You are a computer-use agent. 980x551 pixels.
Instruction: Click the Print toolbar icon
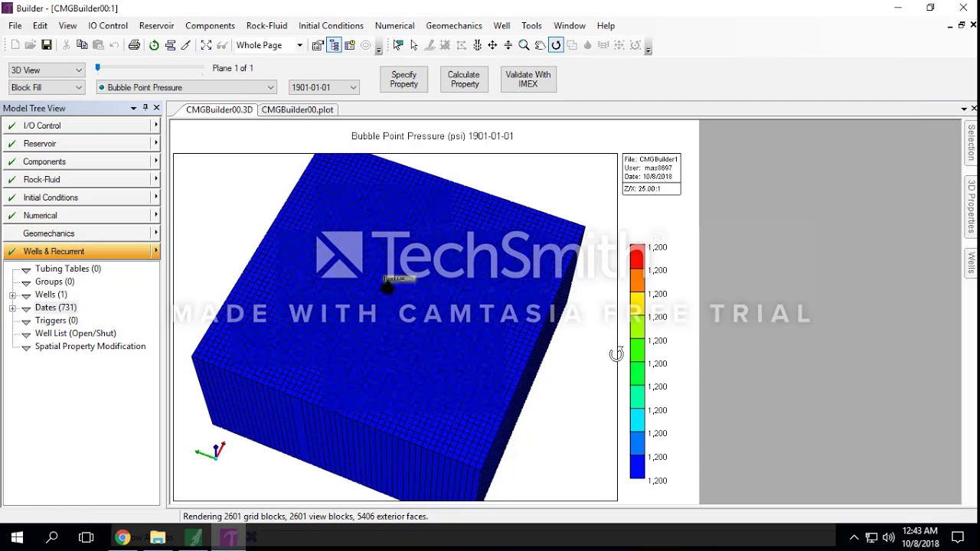[134, 45]
